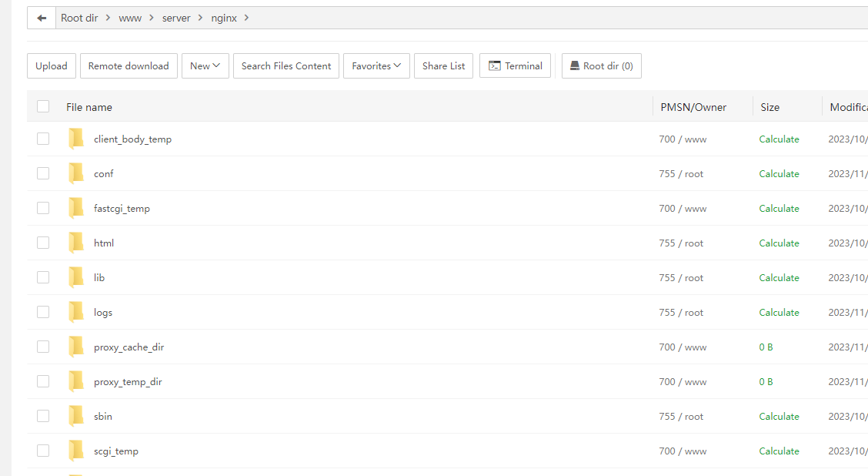This screenshot has height=476, width=868.
Task: Open the Share List button
Action: pyautogui.click(x=443, y=66)
